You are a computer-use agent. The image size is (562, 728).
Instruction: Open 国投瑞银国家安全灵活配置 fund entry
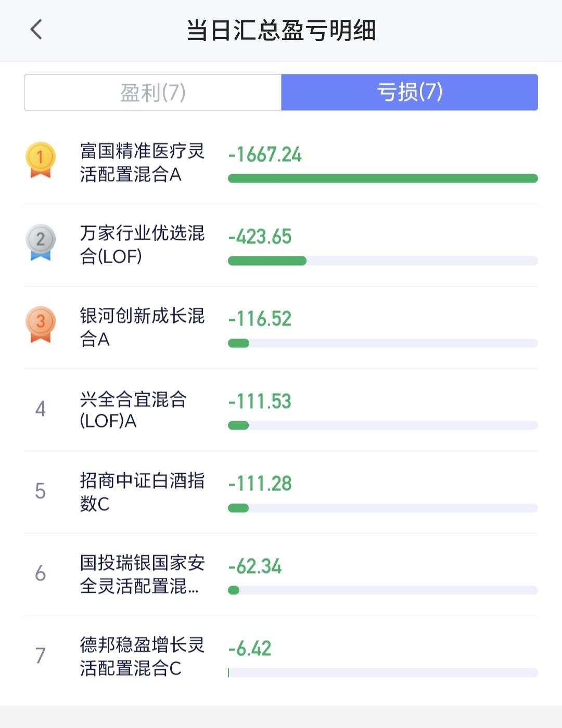pos(142,574)
